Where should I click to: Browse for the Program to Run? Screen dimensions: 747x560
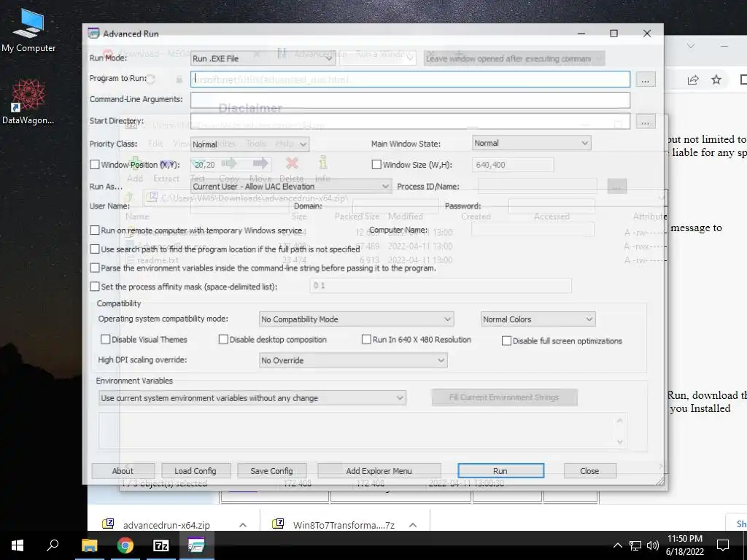coord(645,79)
